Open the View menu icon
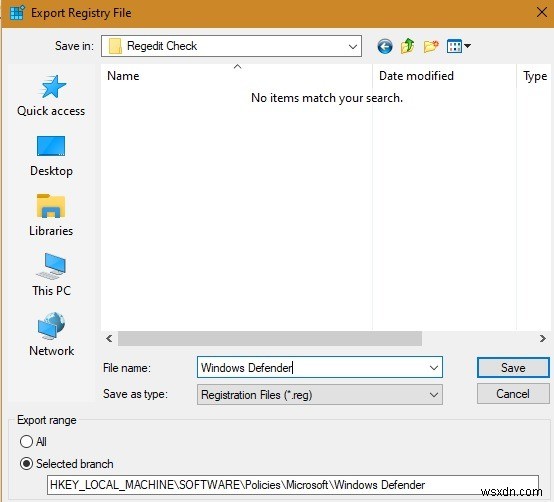The height and width of the screenshot is (502, 554). point(458,46)
